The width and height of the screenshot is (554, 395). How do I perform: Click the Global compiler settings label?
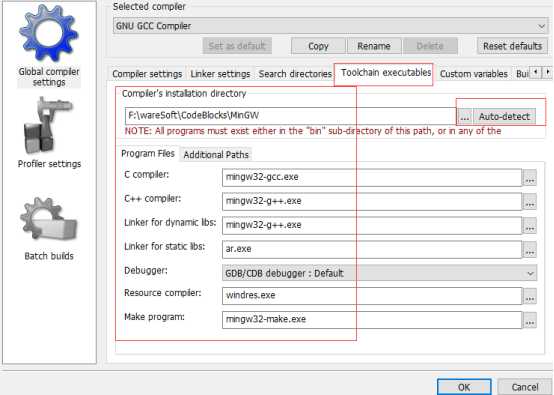[49, 77]
